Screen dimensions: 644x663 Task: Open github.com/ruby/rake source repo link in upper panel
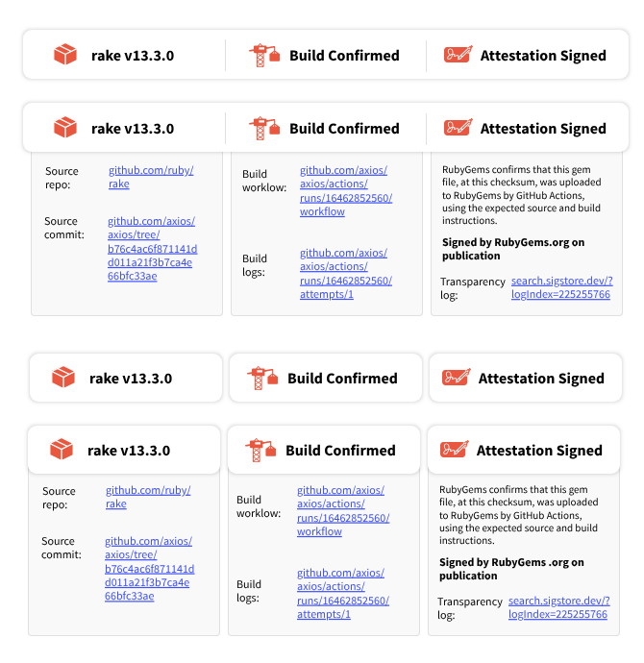[151, 177]
